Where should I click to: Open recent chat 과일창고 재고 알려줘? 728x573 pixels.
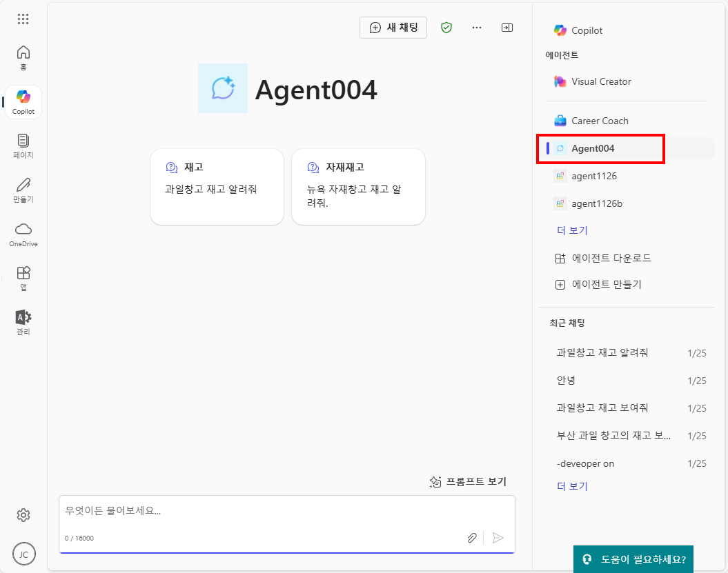coord(631,353)
